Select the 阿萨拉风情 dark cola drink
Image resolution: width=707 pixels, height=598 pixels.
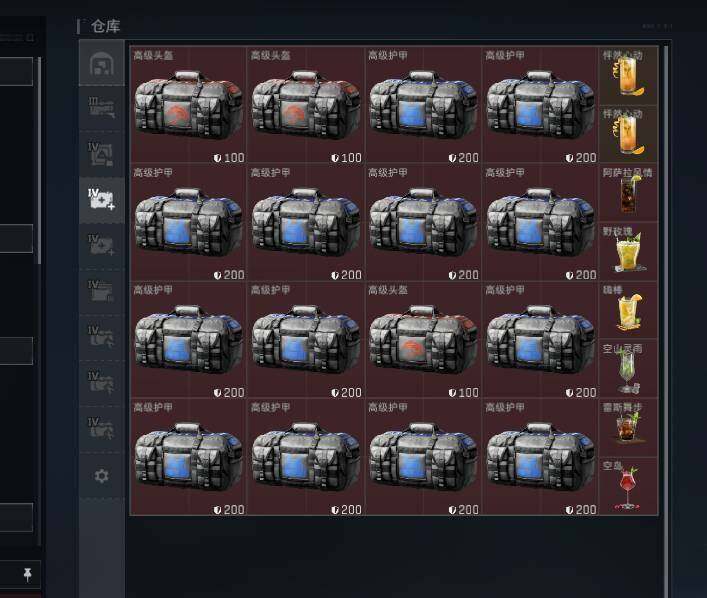[x=628, y=193]
